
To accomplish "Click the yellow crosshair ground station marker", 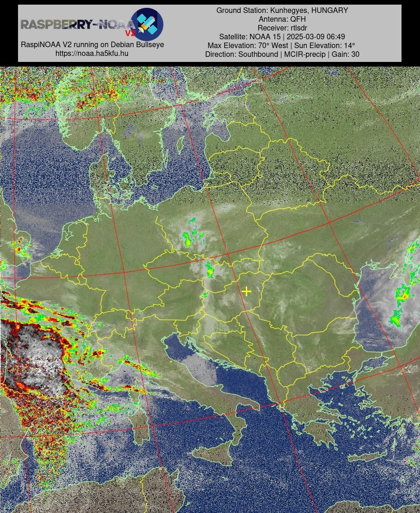I will click(246, 291).
